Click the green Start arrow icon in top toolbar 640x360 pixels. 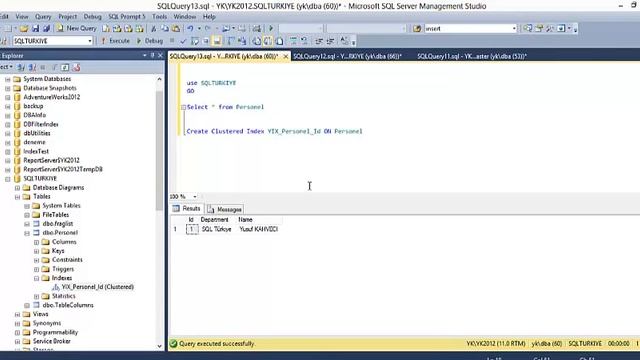click(271, 28)
